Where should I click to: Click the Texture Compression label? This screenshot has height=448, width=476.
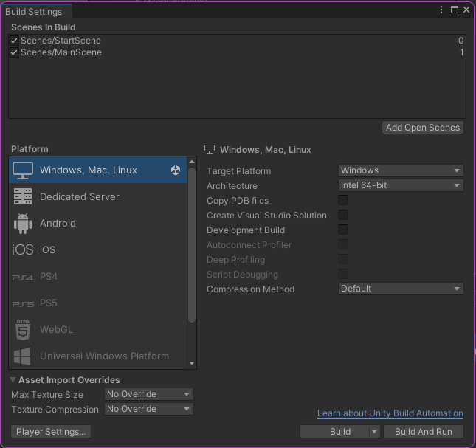(55, 410)
